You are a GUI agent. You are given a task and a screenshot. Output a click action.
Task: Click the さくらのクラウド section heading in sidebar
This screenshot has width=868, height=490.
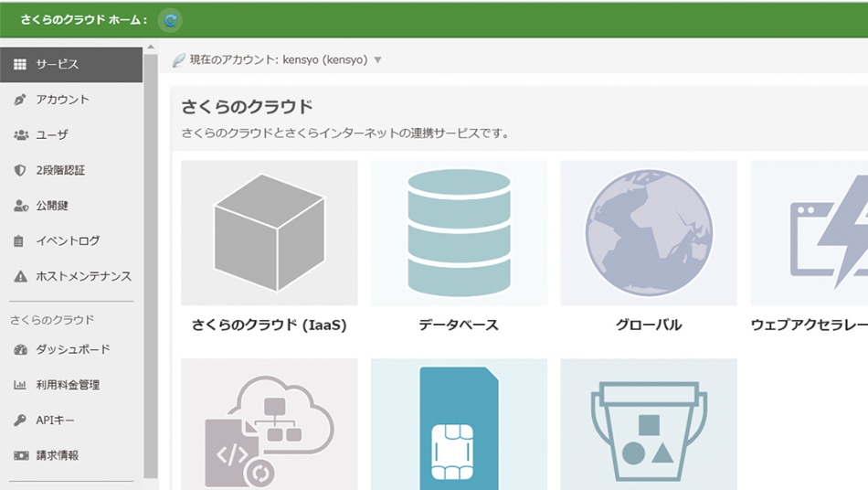[x=52, y=320]
